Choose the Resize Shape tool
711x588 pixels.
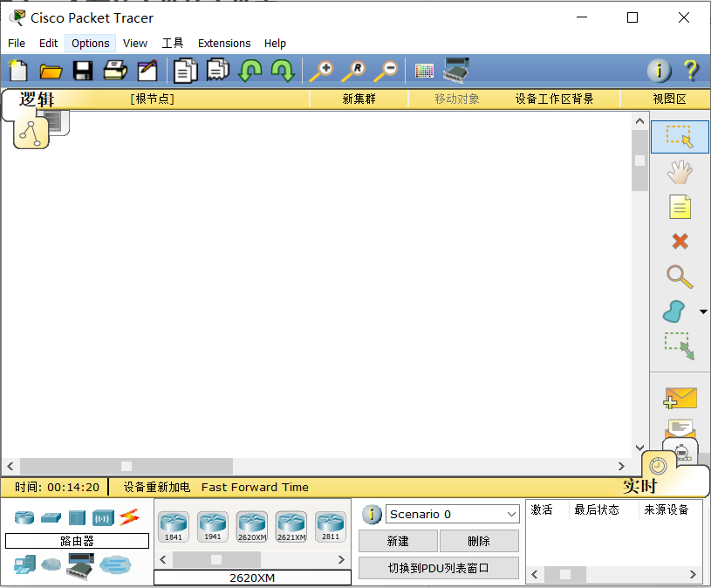680,346
